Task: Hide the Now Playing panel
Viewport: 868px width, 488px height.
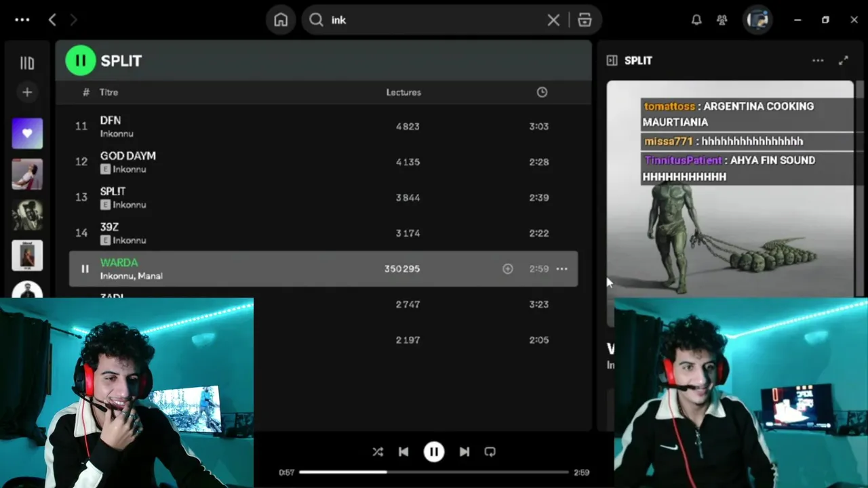Action: pos(612,60)
